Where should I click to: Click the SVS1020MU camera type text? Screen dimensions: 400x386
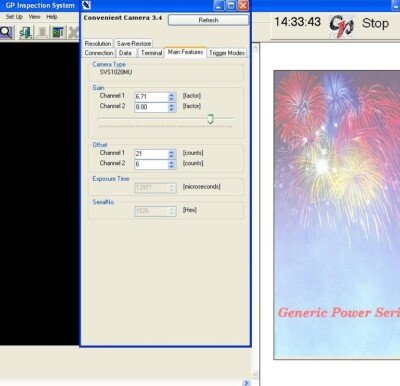(116, 72)
